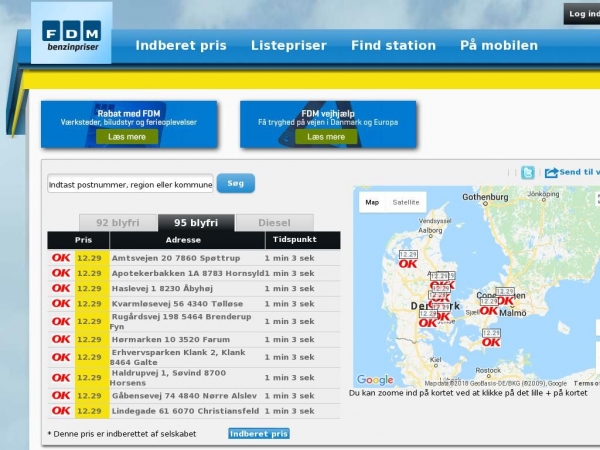Open Google logo on map

coord(375,380)
